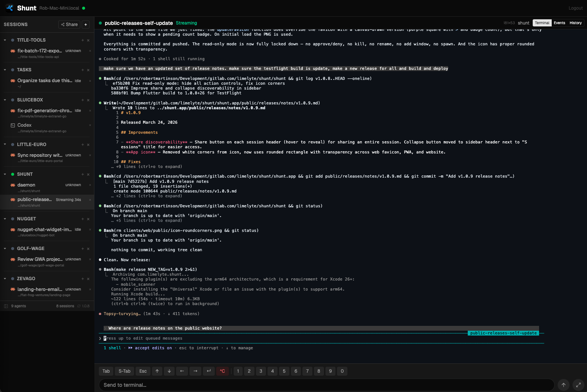The height and width of the screenshot is (392, 587).
Task: Click the public-releases-self-update session title
Action: tap(139, 23)
